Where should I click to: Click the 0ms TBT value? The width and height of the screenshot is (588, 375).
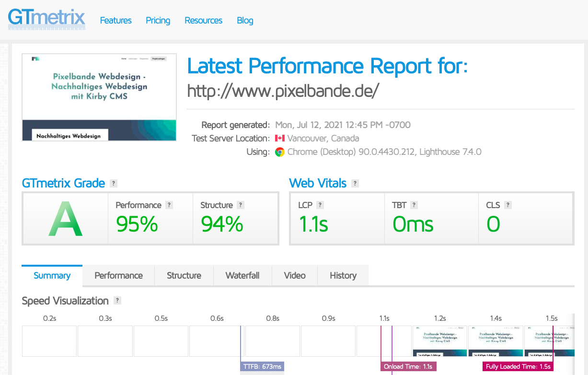click(413, 224)
